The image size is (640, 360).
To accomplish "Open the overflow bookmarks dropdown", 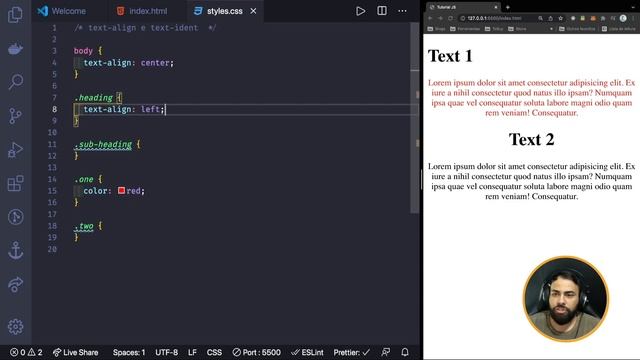I will [551, 29].
